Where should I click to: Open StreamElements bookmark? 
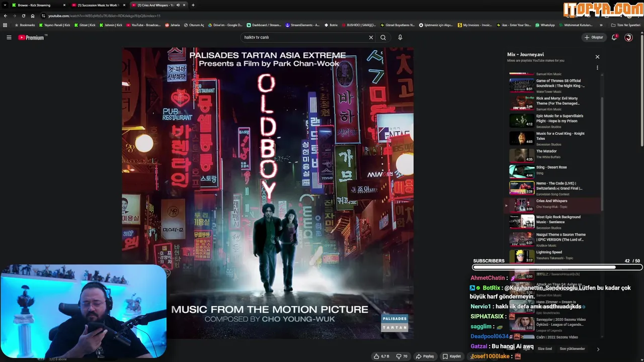302,25
